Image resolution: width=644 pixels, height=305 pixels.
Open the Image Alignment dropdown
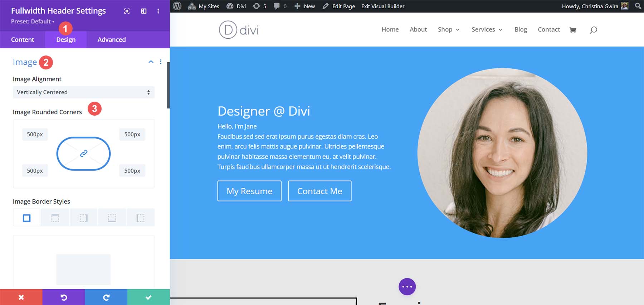[83, 92]
